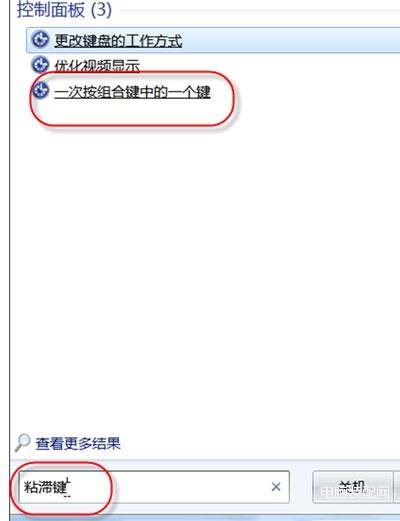The image size is (400, 521).
Task: Click the magnifier icon beside 查看更多结果
Action: point(23,443)
